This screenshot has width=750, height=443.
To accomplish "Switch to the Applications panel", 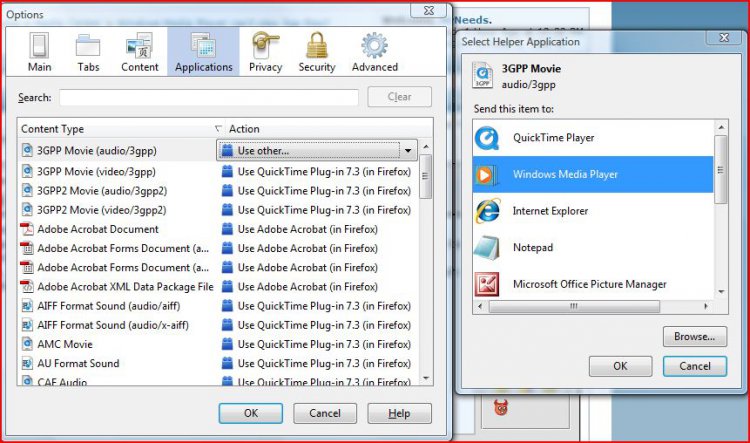I will click(203, 52).
